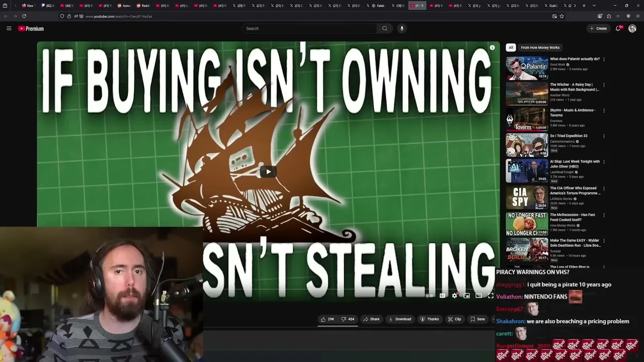Open 'AI Slop: Last Week Tonight' video title

[x=575, y=164]
